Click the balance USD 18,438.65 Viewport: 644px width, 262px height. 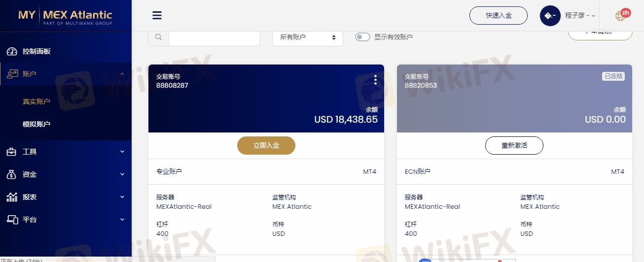(346, 119)
